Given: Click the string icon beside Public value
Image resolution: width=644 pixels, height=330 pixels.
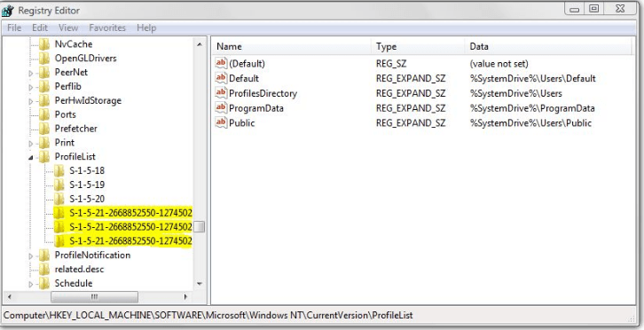Looking at the screenshot, I should coord(221,122).
